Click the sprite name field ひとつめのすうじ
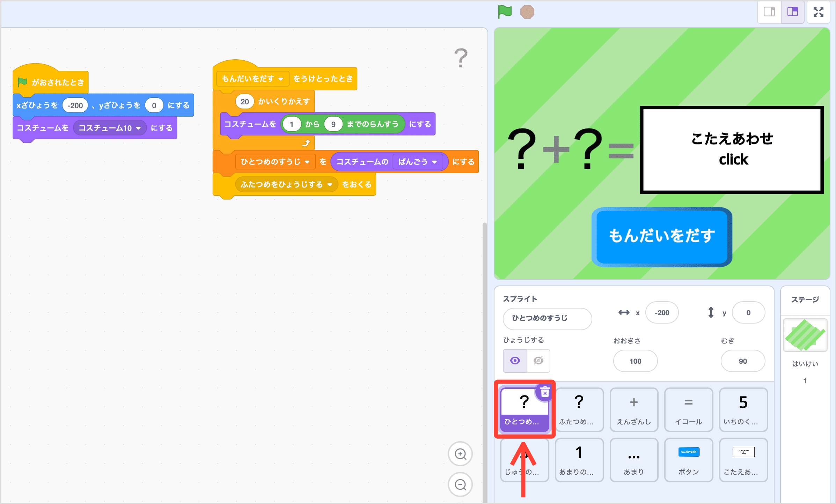This screenshot has width=836, height=504. [x=547, y=319]
